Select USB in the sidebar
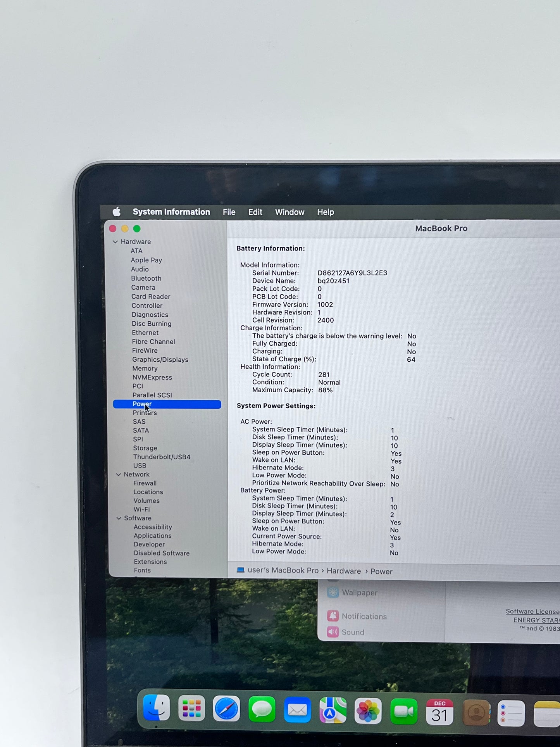This screenshot has height=747, width=560. click(140, 466)
